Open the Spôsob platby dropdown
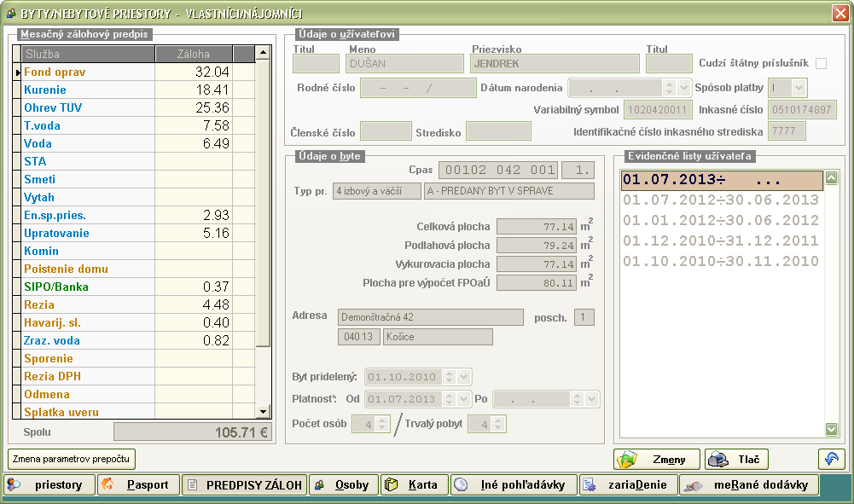The image size is (854, 504). tap(799, 87)
